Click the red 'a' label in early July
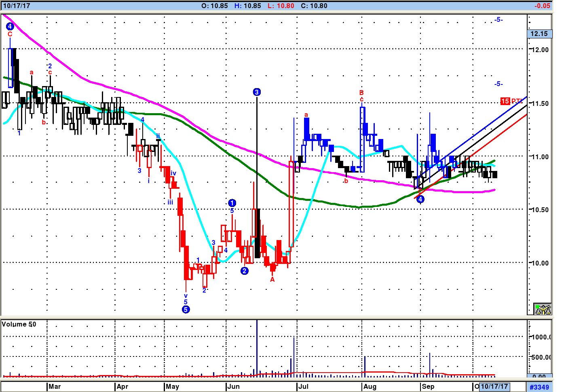 click(x=306, y=115)
